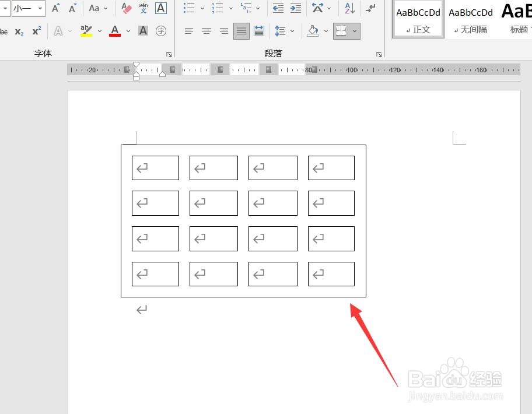Click the font name dropdown arrow
This screenshot has width=532, height=414.
tap(5, 8)
